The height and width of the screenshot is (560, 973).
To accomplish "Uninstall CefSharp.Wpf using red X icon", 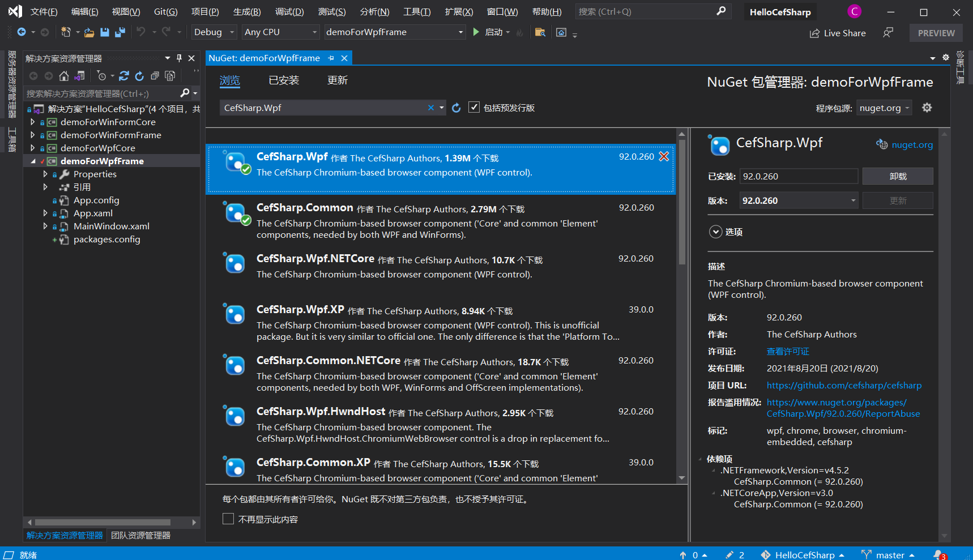I will (664, 156).
